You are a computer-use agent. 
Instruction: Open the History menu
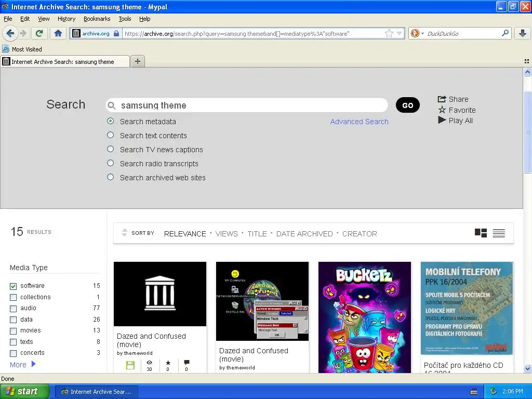pyautogui.click(x=66, y=19)
